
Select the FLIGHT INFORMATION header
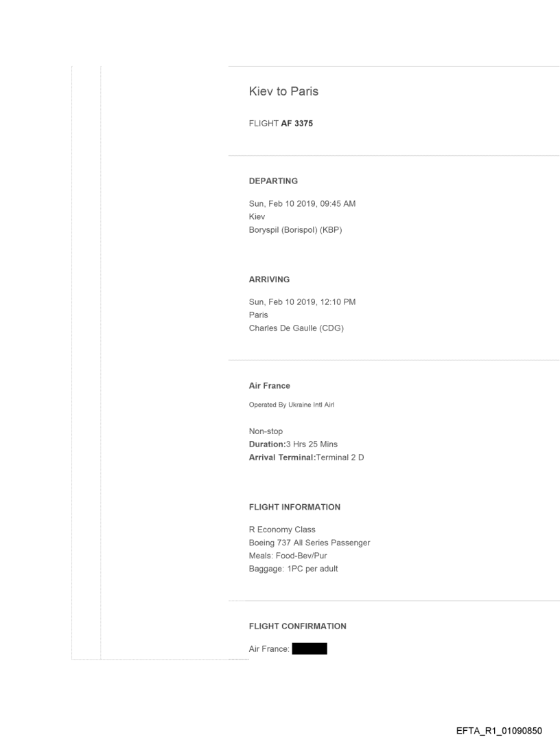pyautogui.click(x=294, y=507)
